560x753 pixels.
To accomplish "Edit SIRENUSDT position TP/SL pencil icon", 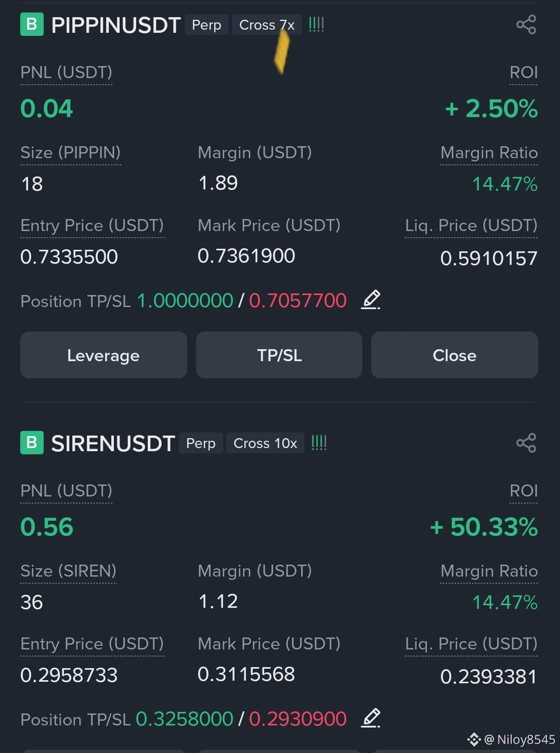I will pyautogui.click(x=371, y=718).
